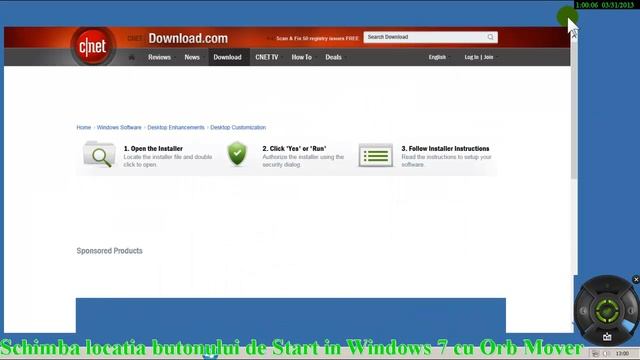
Task: Click the bottom icon on orb widget
Action: point(607,337)
